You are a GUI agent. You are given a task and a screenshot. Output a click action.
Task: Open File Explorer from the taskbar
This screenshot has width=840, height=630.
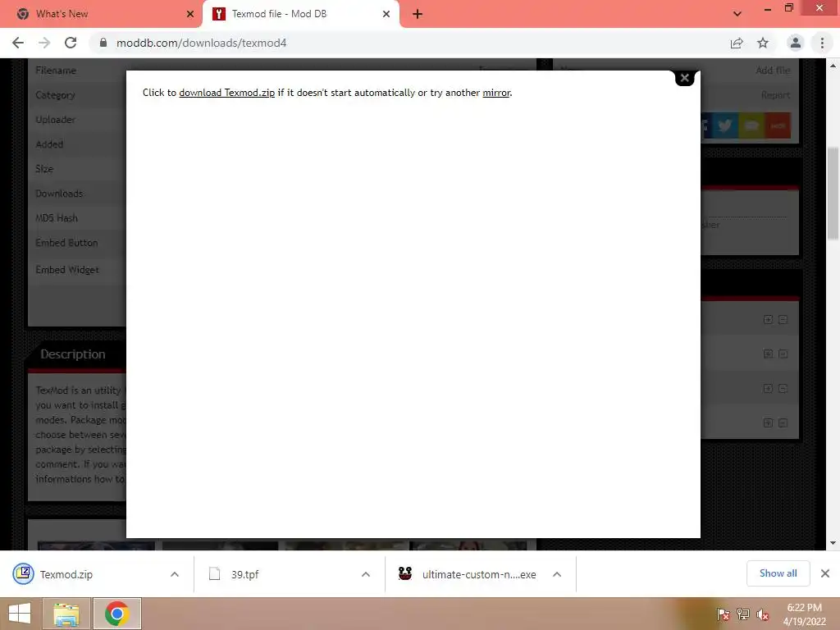click(66, 614)
